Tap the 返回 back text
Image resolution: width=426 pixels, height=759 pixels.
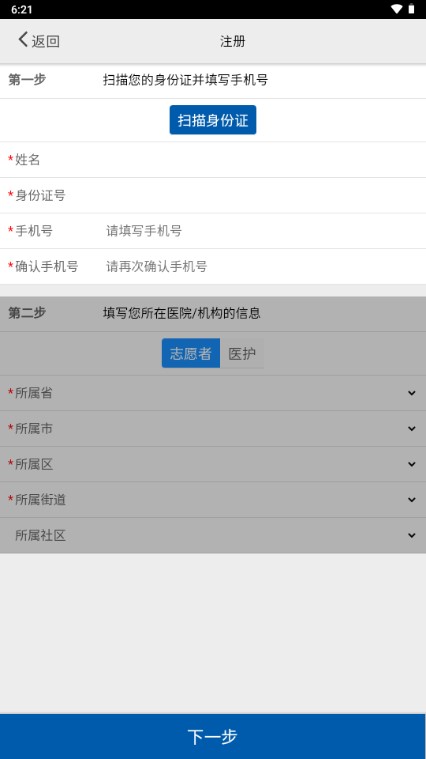click(x=46, y=41)
